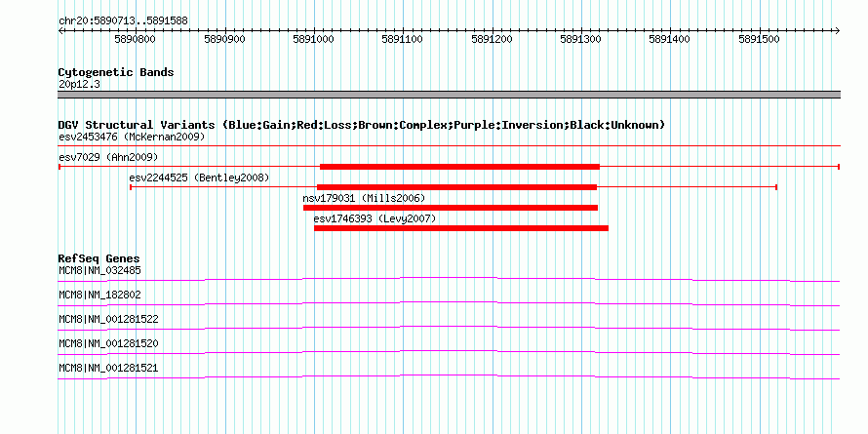Select the nsv179031 red loss bar
868x434 pixels.
451,208
